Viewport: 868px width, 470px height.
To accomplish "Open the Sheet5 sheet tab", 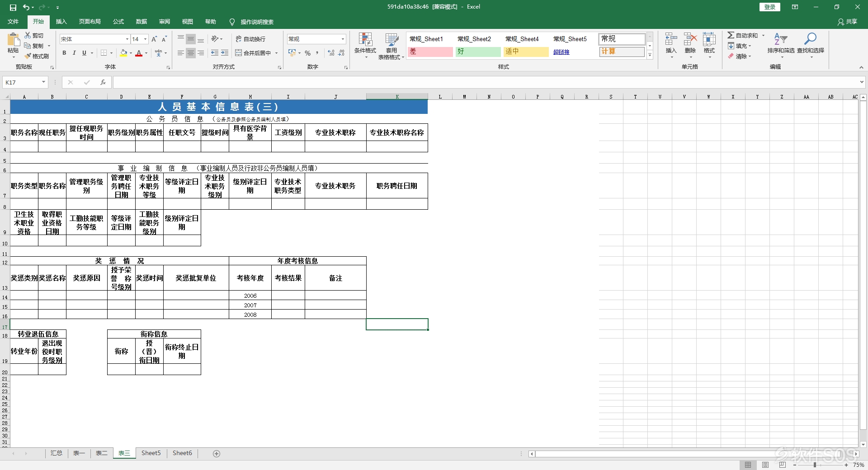I will (x=151, y=453).
